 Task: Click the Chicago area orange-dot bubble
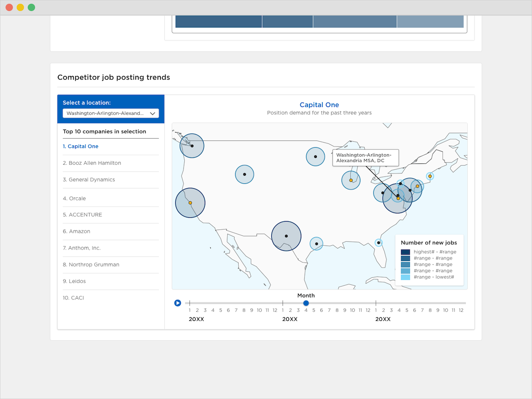coord(351,180)
